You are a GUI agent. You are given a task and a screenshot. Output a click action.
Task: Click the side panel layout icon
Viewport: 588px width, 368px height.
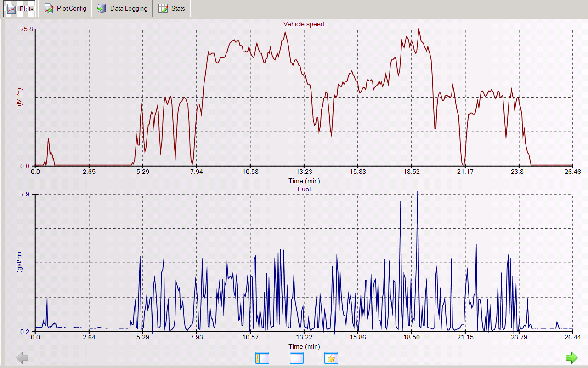[262, 358]
